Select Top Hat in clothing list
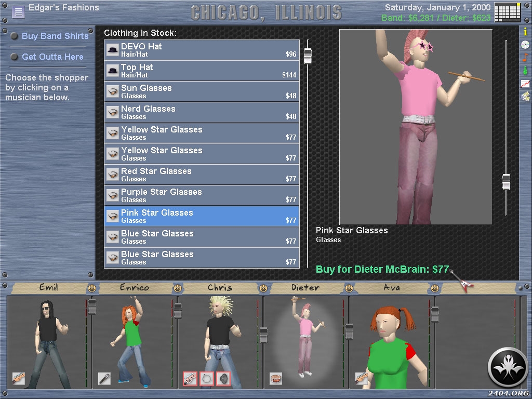 [x=202, y=71]
